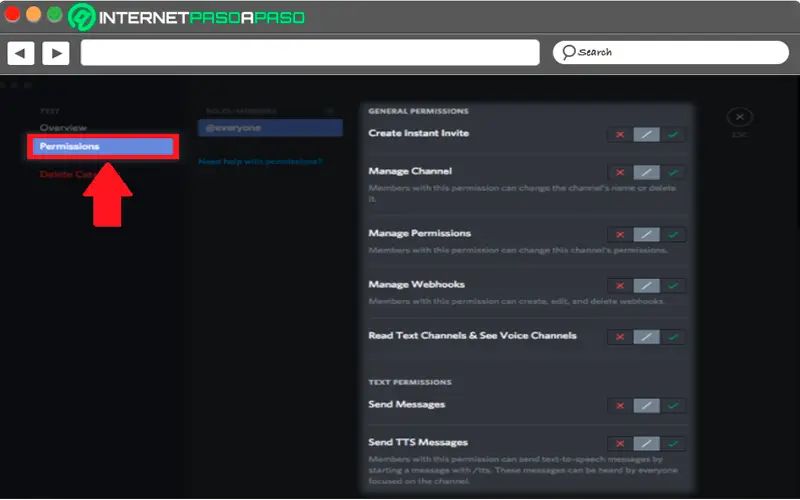Image resolution: width=800 pixels, height=500 pixels.
Task: Deny Send Messages with the red X
Action: (620, 406)
